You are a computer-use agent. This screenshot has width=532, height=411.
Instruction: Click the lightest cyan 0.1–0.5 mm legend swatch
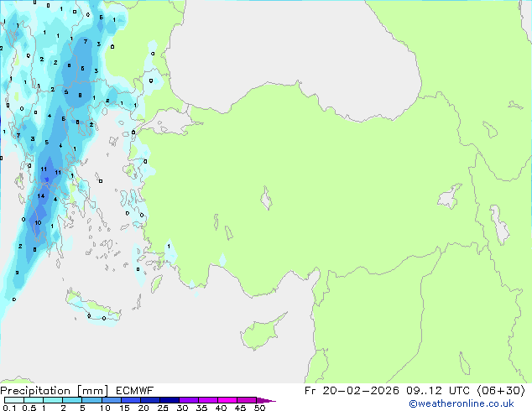(14, 400)
